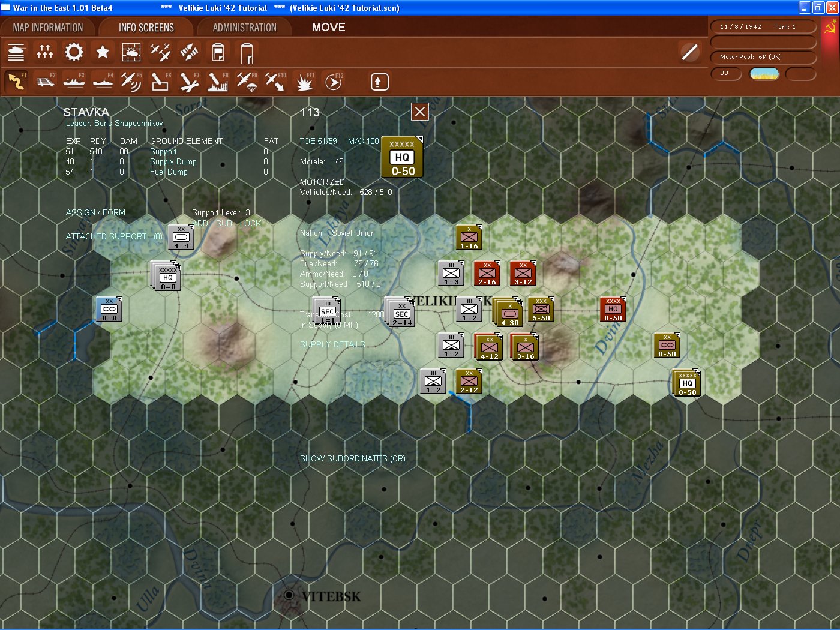Open the ADMINISTRATION tab
This screenshot has width=840, height=630.
(245, 28)
